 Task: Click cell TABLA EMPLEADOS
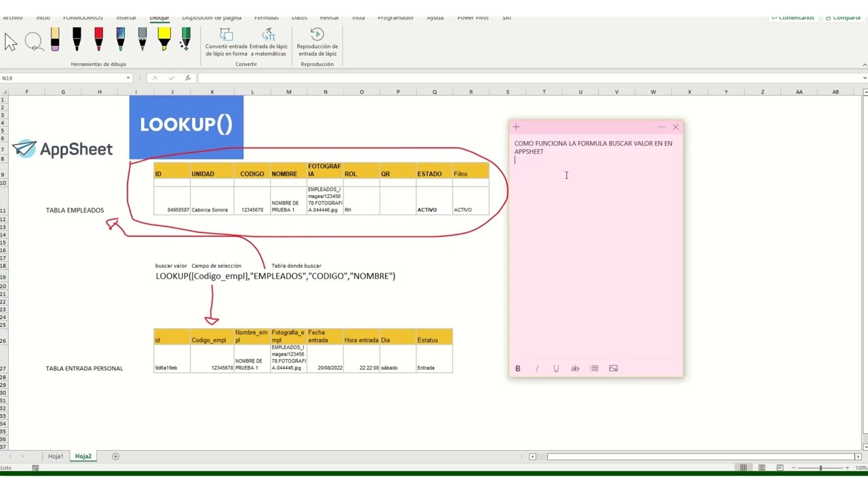75,210
